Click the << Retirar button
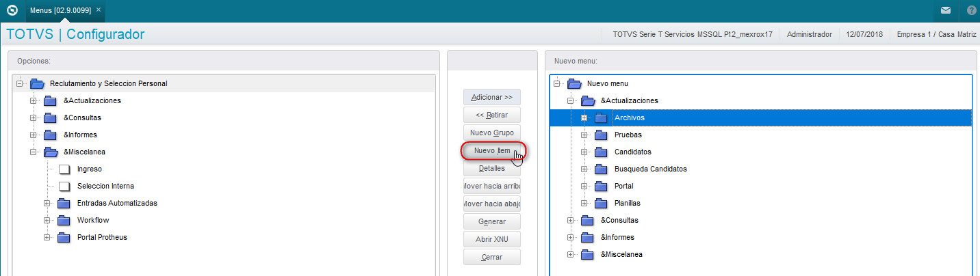 point(492,115)
